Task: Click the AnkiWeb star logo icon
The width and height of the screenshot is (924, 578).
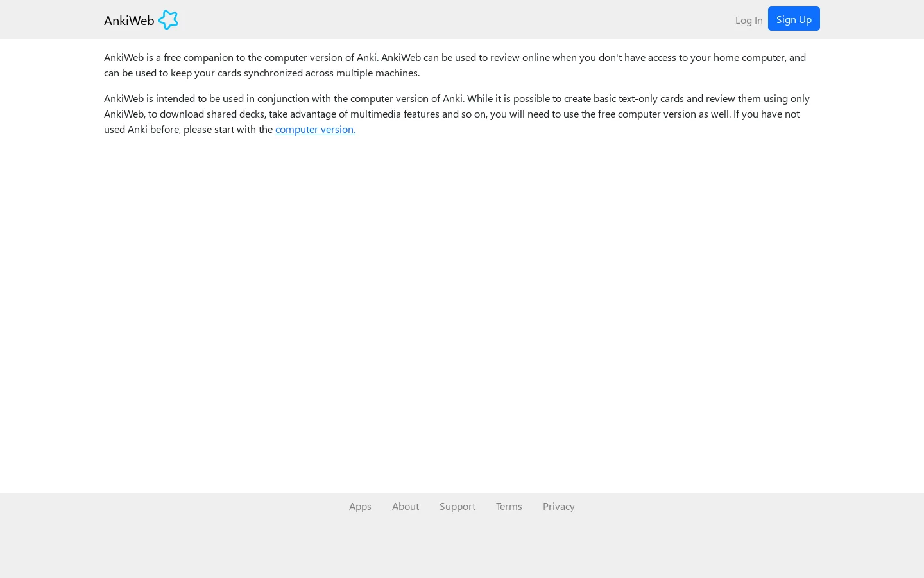Action: [x=168, y=20]
